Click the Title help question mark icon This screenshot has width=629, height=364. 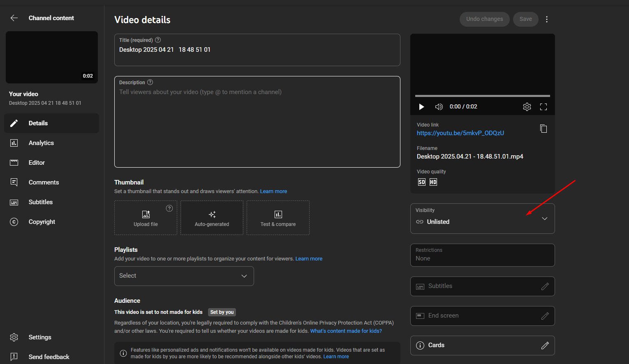158,40
